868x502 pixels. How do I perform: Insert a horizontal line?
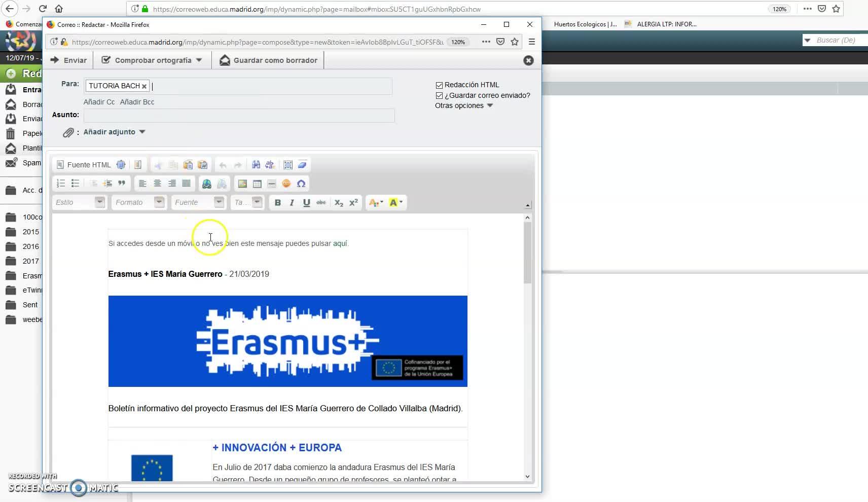(272, 184)
